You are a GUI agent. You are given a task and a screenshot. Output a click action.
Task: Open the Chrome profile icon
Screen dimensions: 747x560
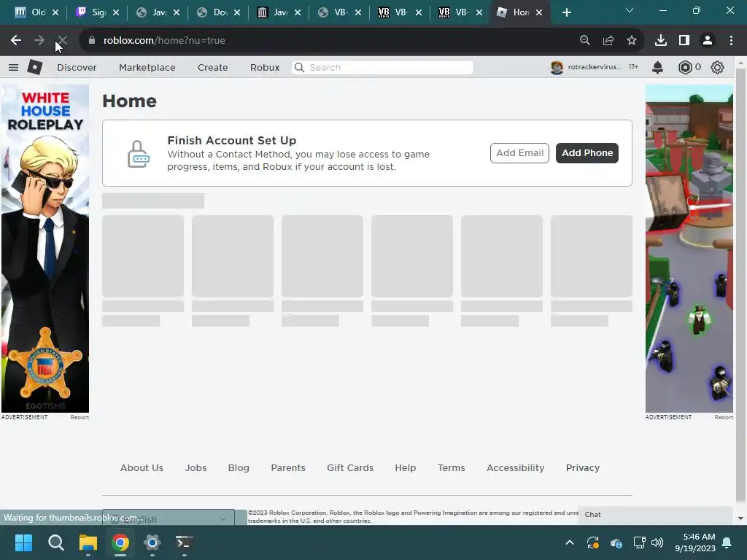(x=708, y=41)
